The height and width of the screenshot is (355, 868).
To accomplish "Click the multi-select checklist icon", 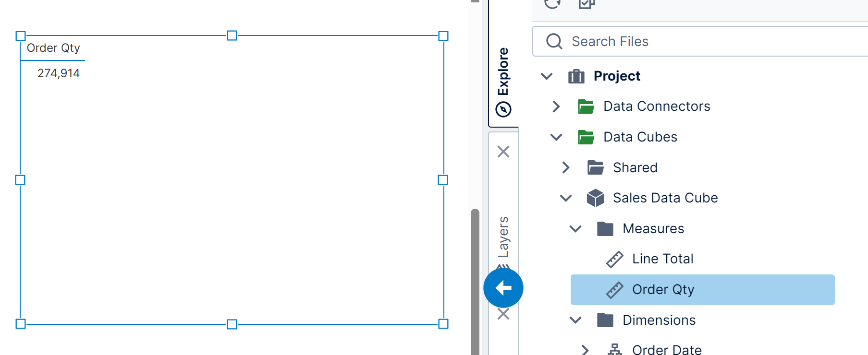I will 587,4.
